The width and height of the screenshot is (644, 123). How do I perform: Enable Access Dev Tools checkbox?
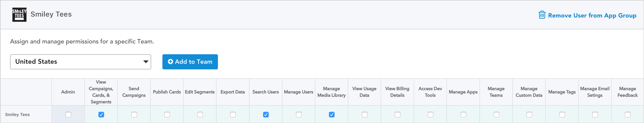click(x=430, y=114)
